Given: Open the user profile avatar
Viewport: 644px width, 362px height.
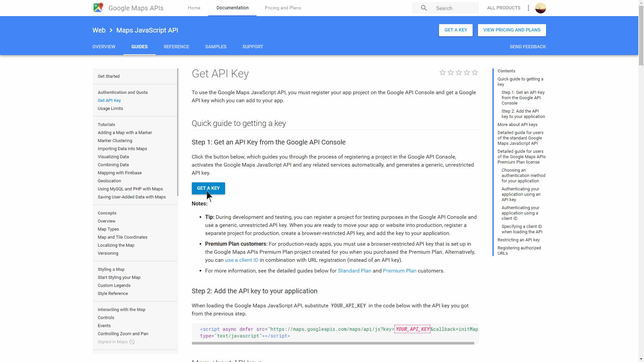Looking at the screenshot, I should pos(540,8).
